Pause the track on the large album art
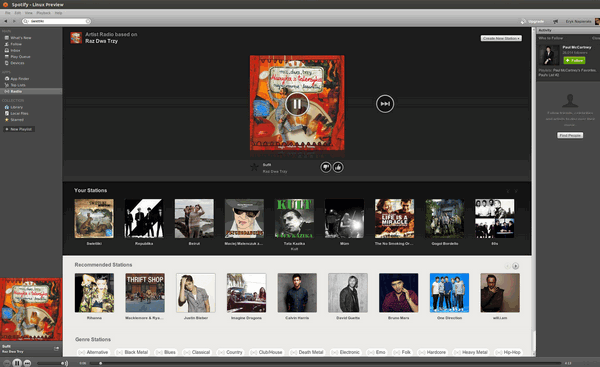 click(297, 104)
